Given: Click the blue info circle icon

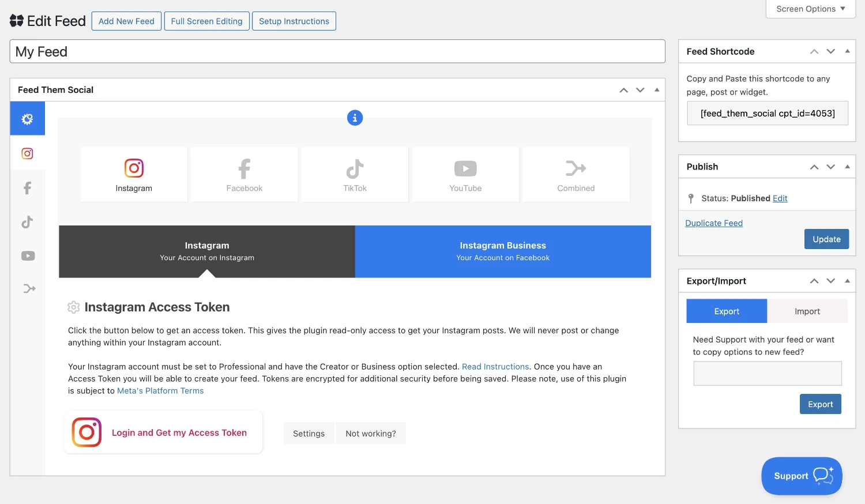Looking at the screenshot, I should point(355,118).
